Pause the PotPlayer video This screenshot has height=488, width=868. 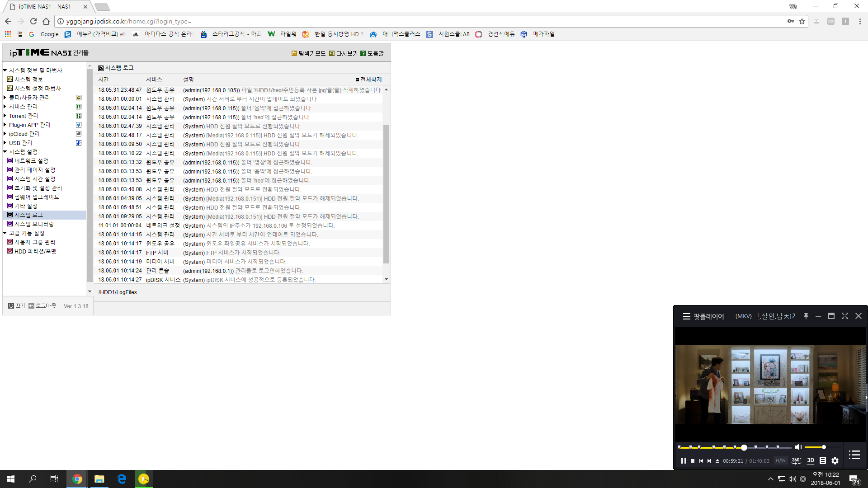point(684,461)
